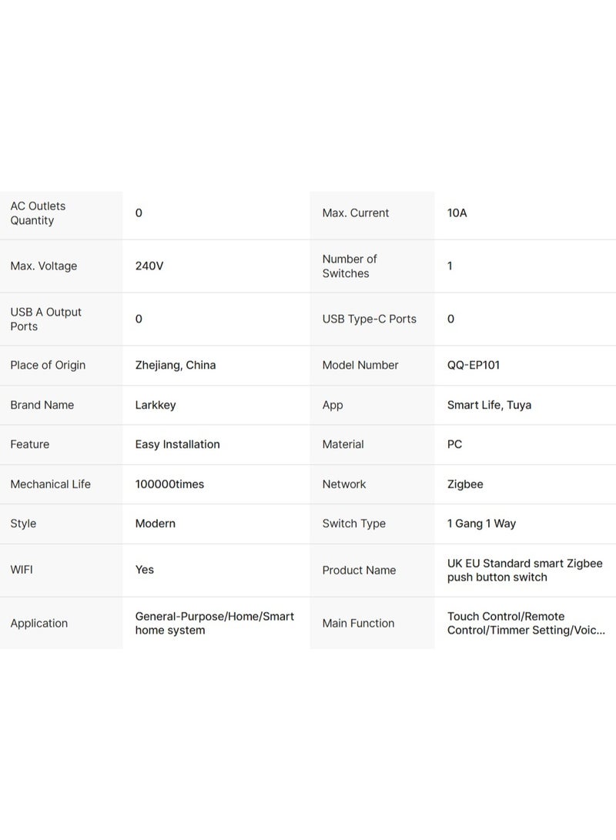Select the Max. Current value 10A

tap(457, 213)
